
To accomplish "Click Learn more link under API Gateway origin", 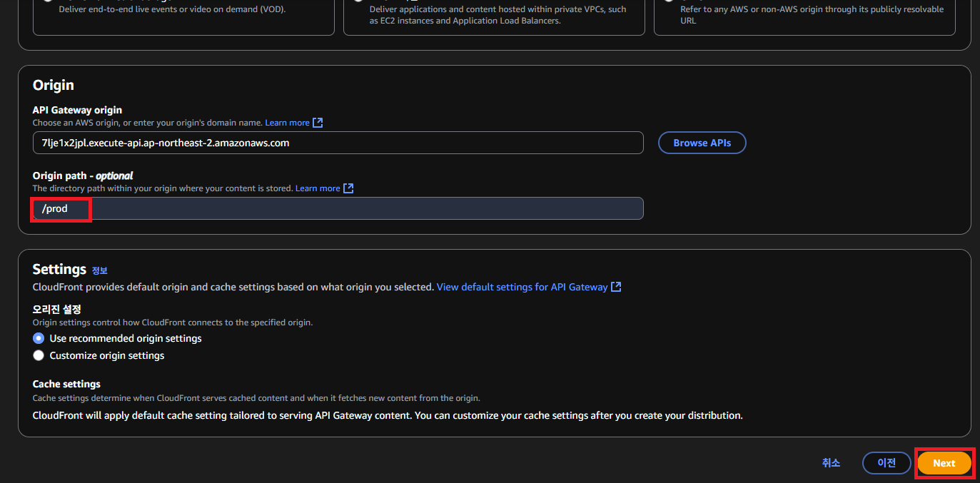I will 287,123.
